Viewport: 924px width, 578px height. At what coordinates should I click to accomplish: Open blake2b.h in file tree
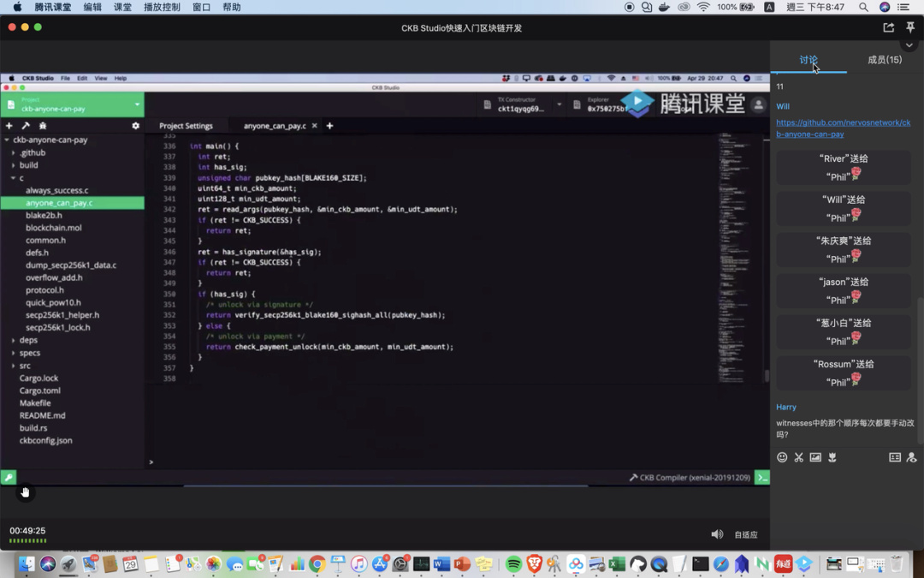pos(44,215)
